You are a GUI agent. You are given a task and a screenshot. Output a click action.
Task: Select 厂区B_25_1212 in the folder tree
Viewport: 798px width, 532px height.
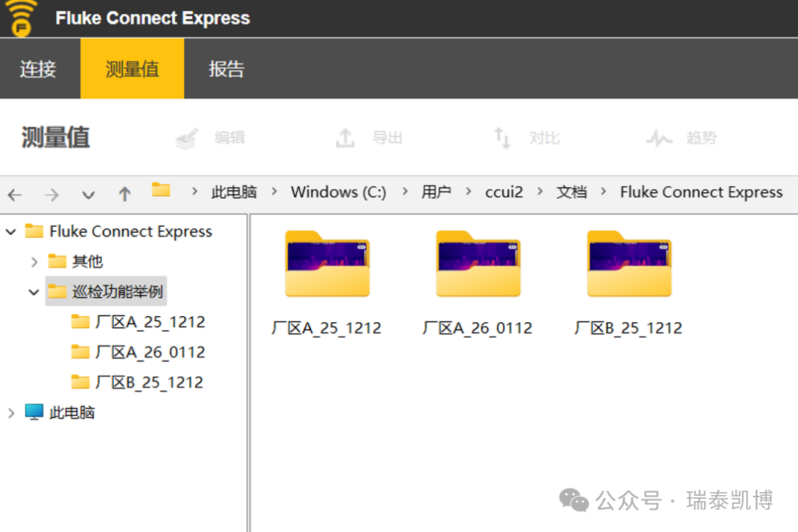click(149, 383)
